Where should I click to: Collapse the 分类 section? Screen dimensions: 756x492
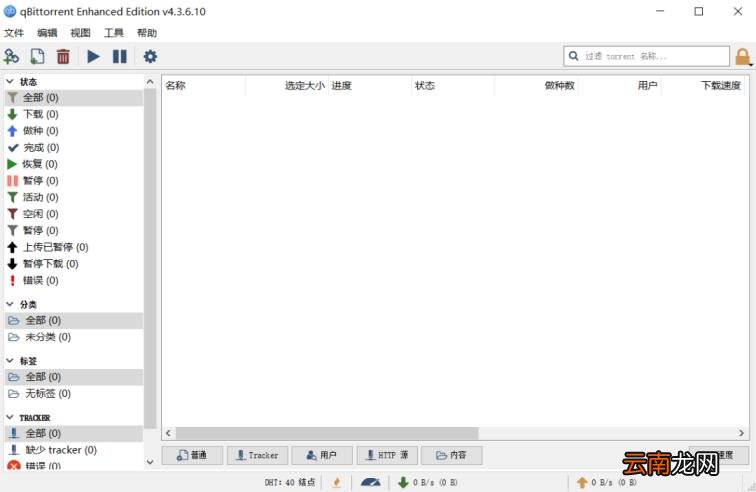pyautogui.click(x=10, y=304)
